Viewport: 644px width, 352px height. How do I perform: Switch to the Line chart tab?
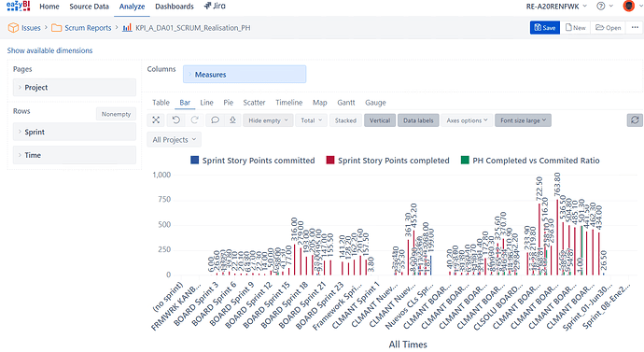[x=206, y=103]
